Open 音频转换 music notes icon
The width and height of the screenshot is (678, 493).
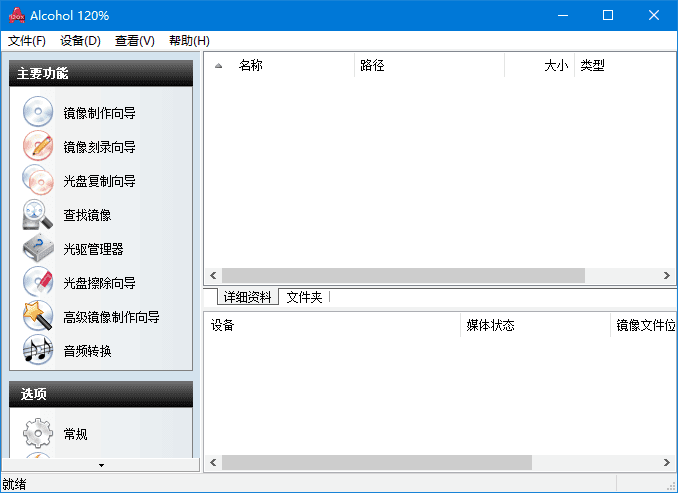38,350
